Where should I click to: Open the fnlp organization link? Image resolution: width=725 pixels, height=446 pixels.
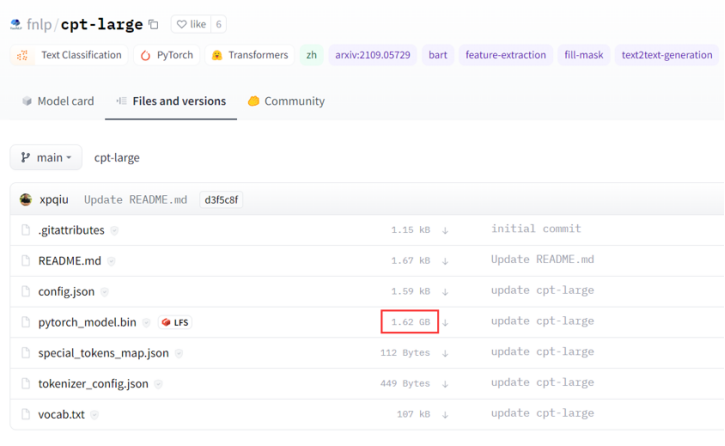39,24
